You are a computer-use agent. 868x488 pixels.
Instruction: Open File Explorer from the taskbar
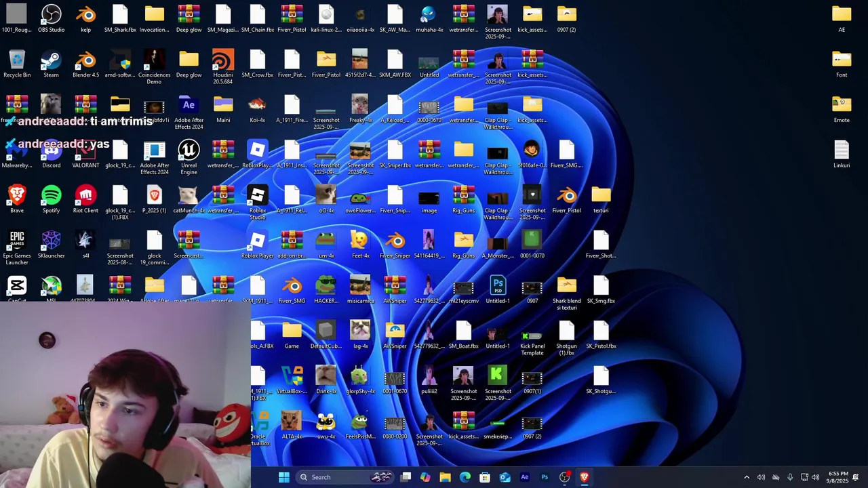(445, 477)
